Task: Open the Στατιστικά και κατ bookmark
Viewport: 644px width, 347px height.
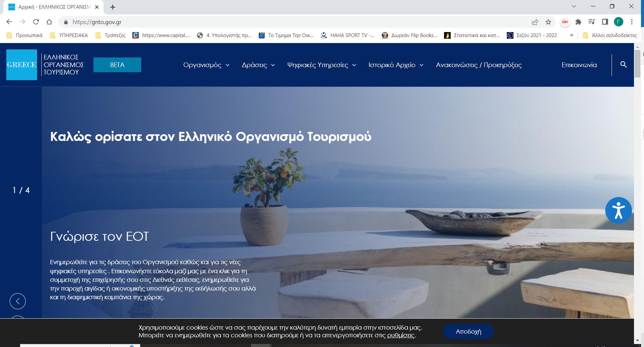Action: click(472, 35)
